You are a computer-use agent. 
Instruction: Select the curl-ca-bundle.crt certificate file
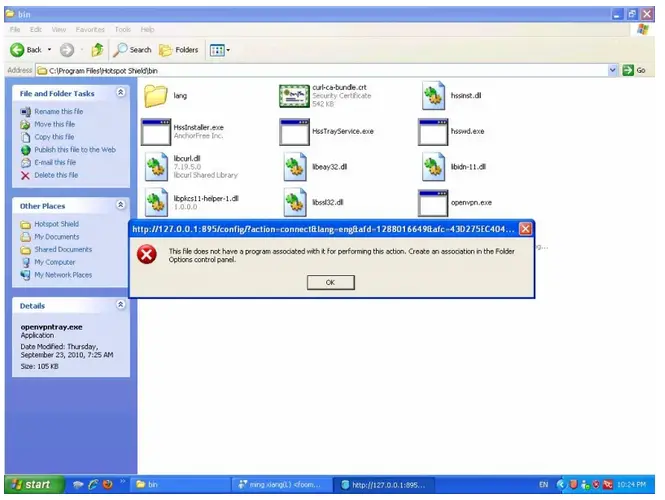tap(294, 96)
